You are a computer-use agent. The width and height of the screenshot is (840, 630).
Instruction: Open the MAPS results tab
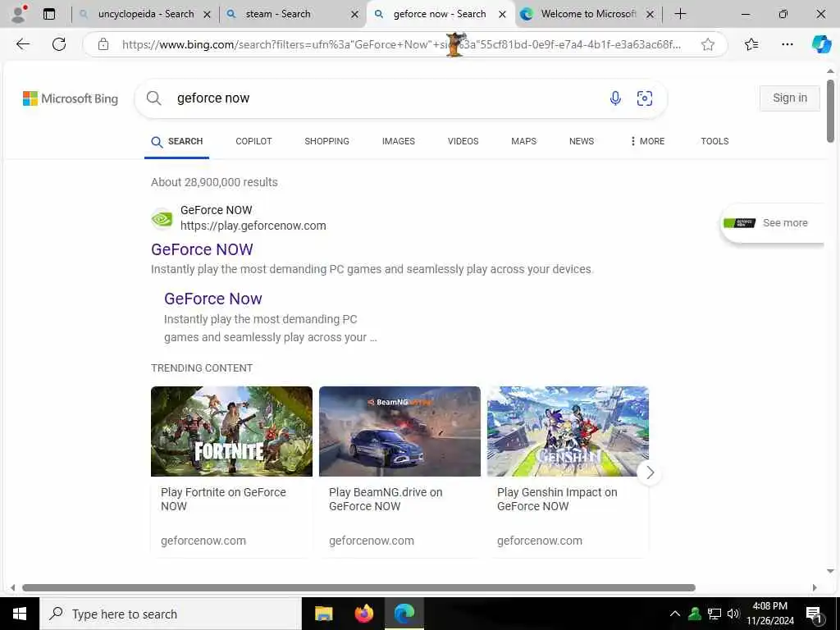pyautogui.click(x=523, y=141)
